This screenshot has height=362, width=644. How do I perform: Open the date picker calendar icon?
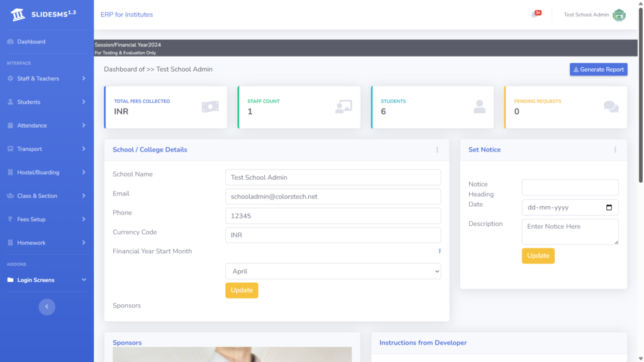point(609,207)
